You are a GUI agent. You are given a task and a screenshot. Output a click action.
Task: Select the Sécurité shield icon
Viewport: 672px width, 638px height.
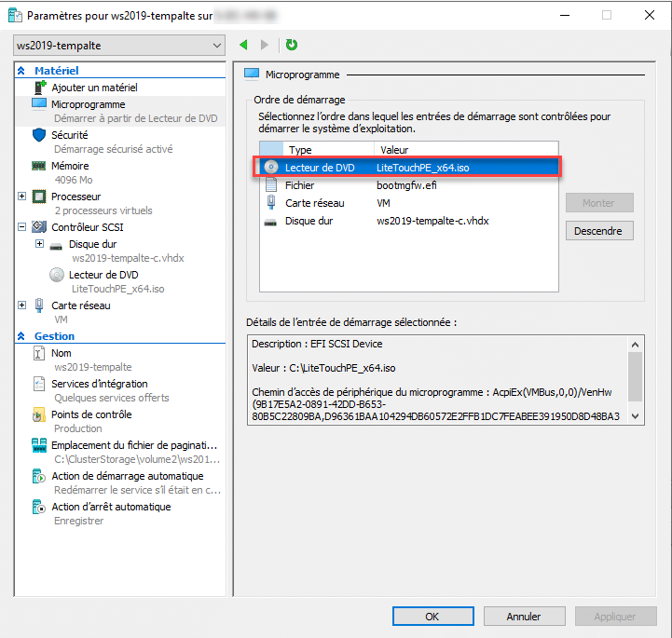[x=39, y=135]
